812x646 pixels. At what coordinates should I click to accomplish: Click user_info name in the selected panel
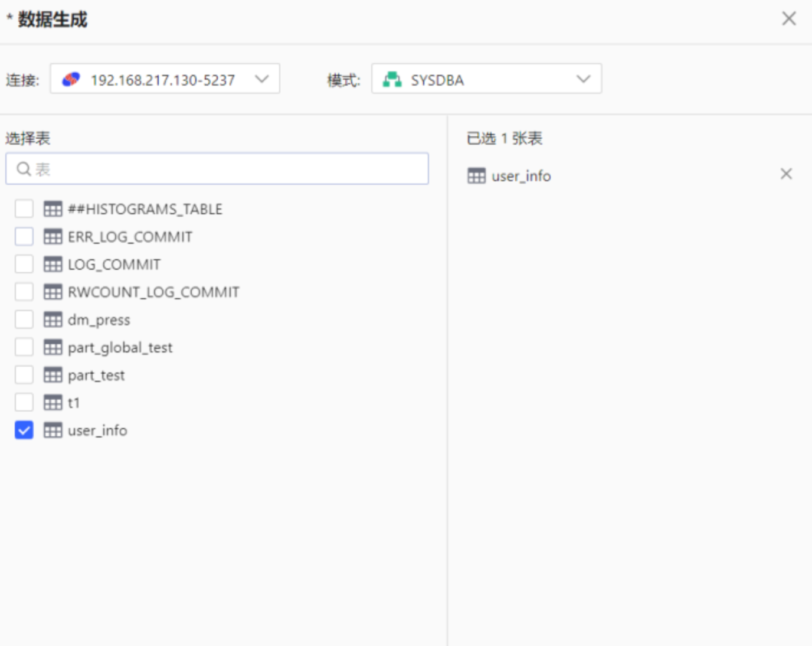tap(521, 176)
